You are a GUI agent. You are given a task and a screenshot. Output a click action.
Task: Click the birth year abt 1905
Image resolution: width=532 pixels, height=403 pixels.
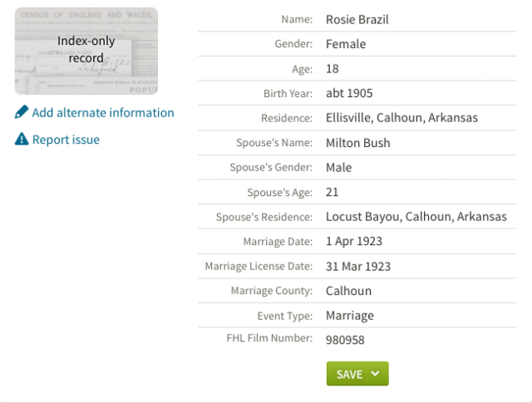(x=349, y=93)
